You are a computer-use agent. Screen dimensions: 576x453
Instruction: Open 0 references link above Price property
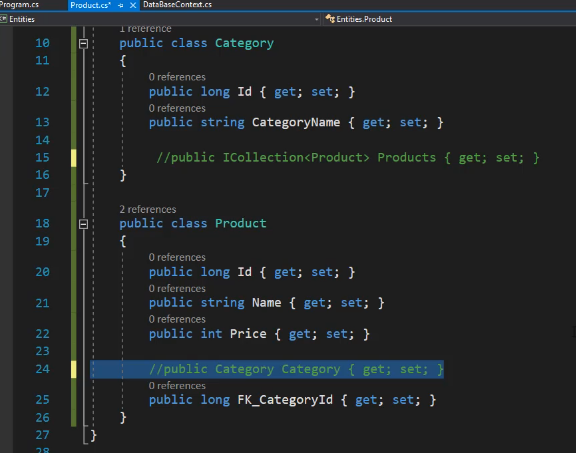[177, 319]
